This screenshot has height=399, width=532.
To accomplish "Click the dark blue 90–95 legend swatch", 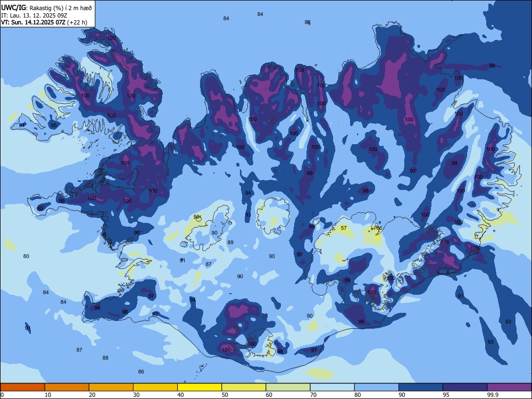I will (421, 387).
